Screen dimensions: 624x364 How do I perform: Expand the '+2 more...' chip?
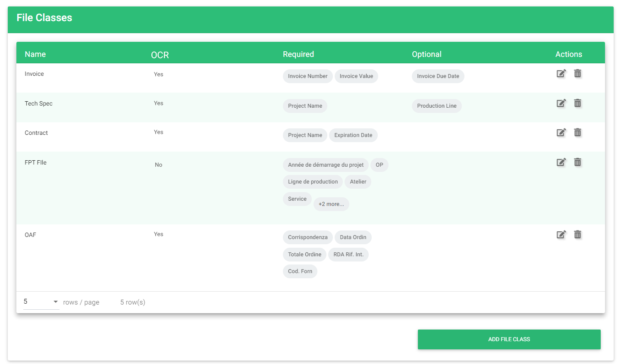coord(331,204)
